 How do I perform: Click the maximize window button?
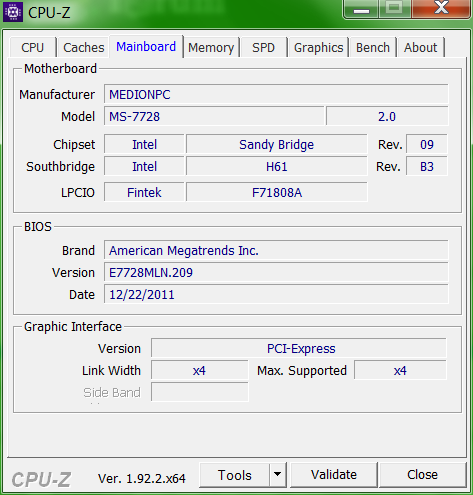[395, 9]
